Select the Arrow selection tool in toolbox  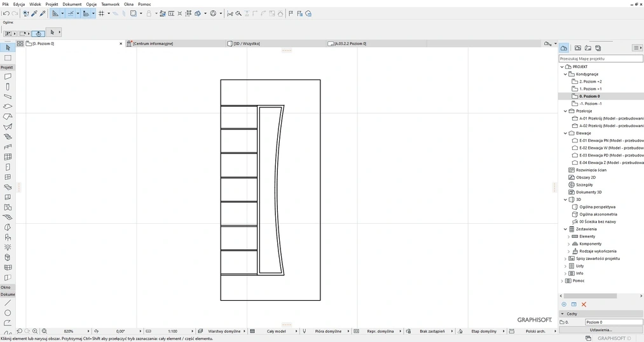click(8, 48)
